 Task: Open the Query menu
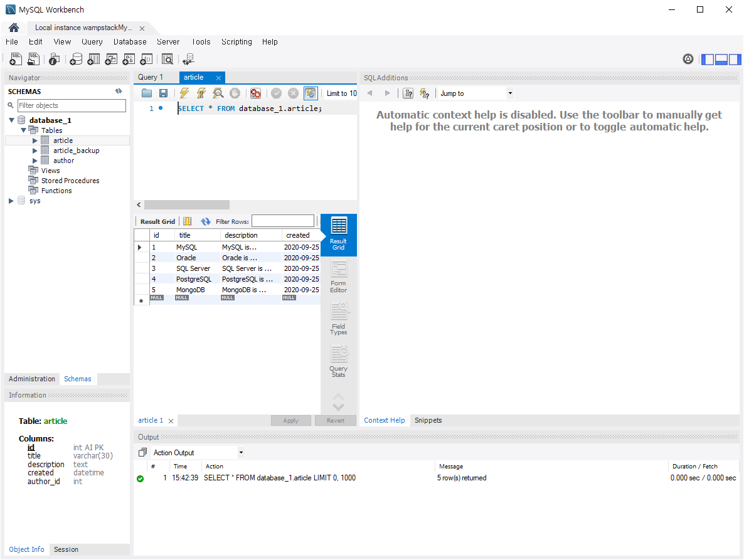point(92,42)
